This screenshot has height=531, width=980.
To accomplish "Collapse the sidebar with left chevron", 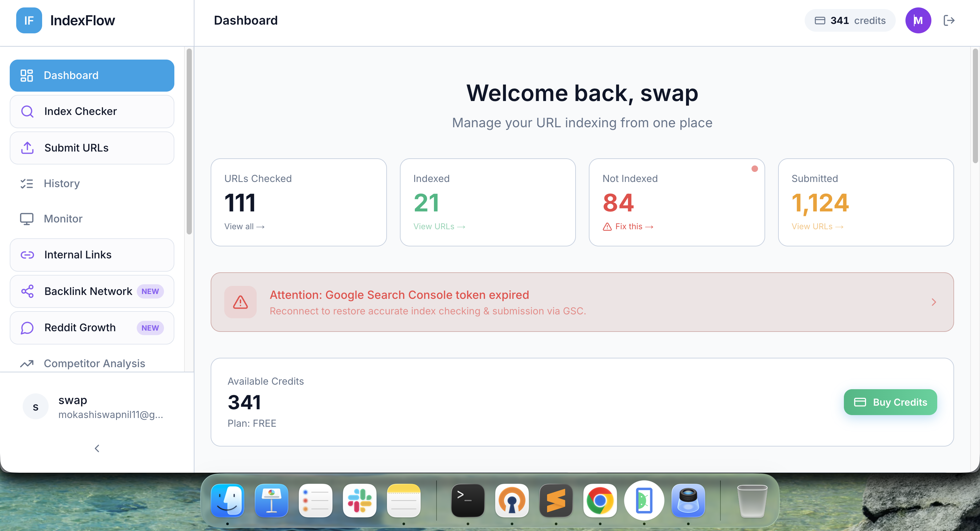I will 97,448.
